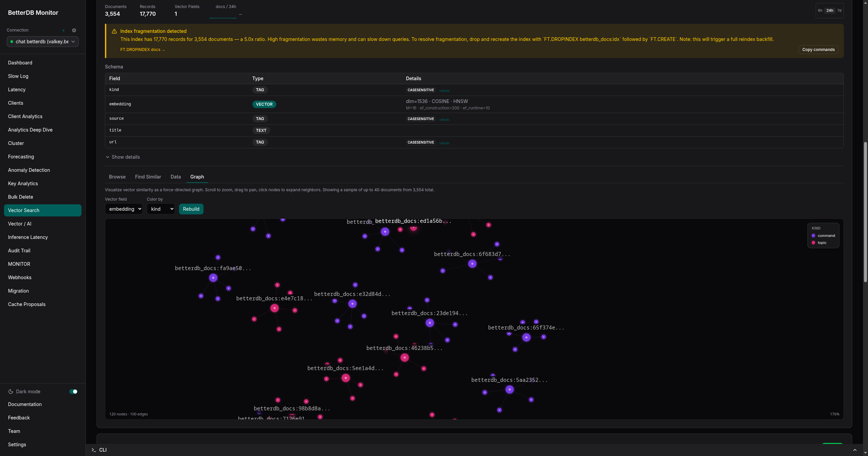Click the purple command legend dot

click(x=813, y=236)
